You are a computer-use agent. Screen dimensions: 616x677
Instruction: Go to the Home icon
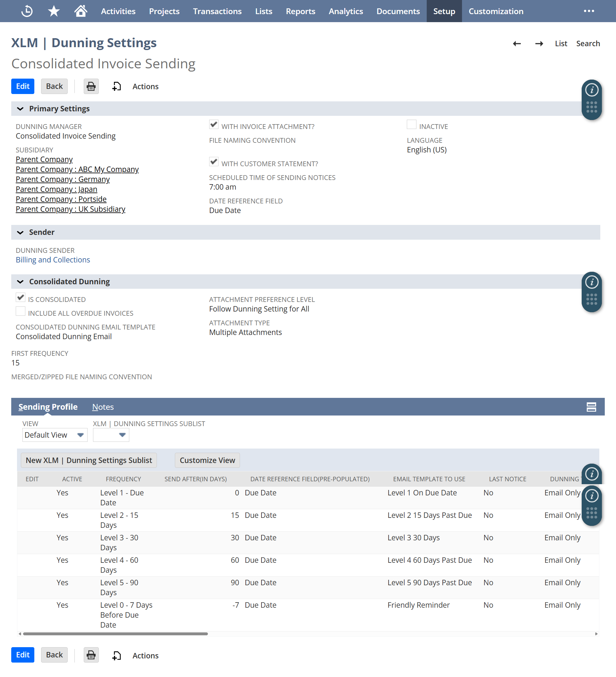pos(81,11)
